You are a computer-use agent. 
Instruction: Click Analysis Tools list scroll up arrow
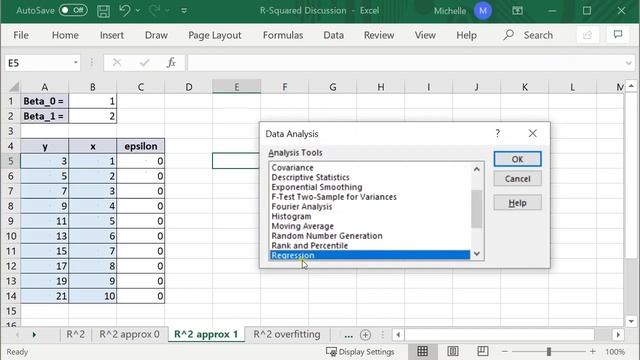click(476, 169)
